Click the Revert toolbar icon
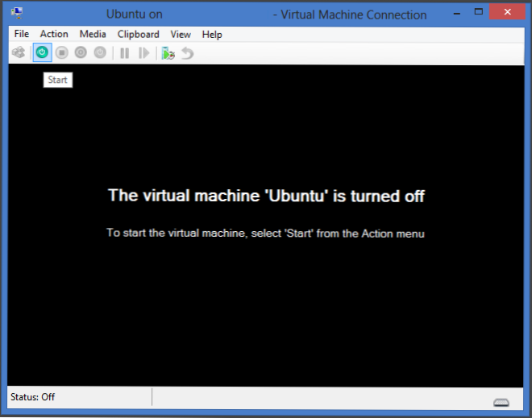The height and width of the screenshot is (418, 532). point(187,53)
